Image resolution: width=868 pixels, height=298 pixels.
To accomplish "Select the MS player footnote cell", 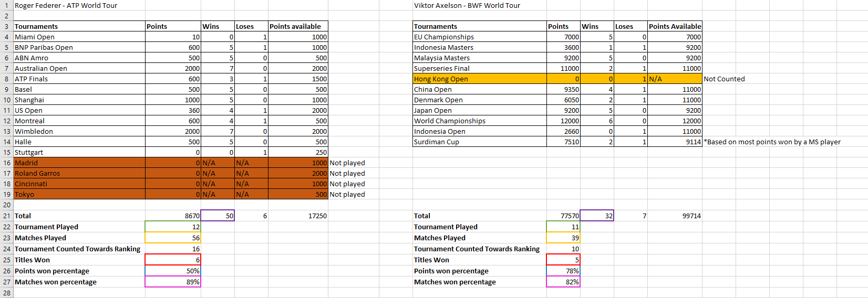I will point(772,142).
